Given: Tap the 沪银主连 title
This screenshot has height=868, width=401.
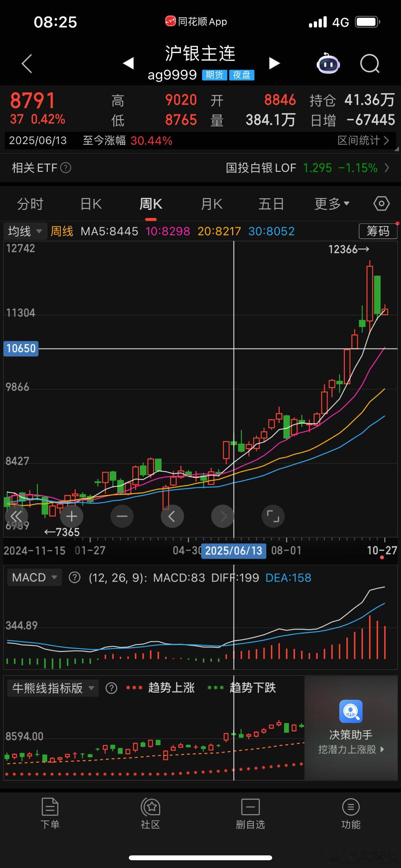Looking at the screenshot, I should pyautogui.click(x=200, y=53).
